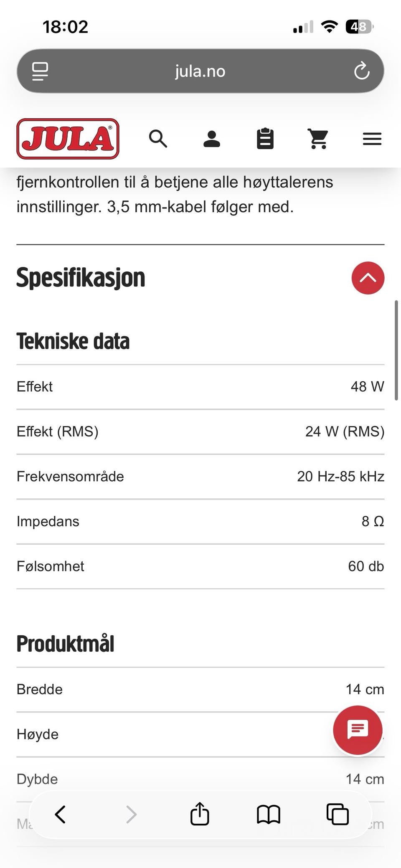Select the Frekvensområde row value
Screen dimensions: 401x868
[340, 476]
